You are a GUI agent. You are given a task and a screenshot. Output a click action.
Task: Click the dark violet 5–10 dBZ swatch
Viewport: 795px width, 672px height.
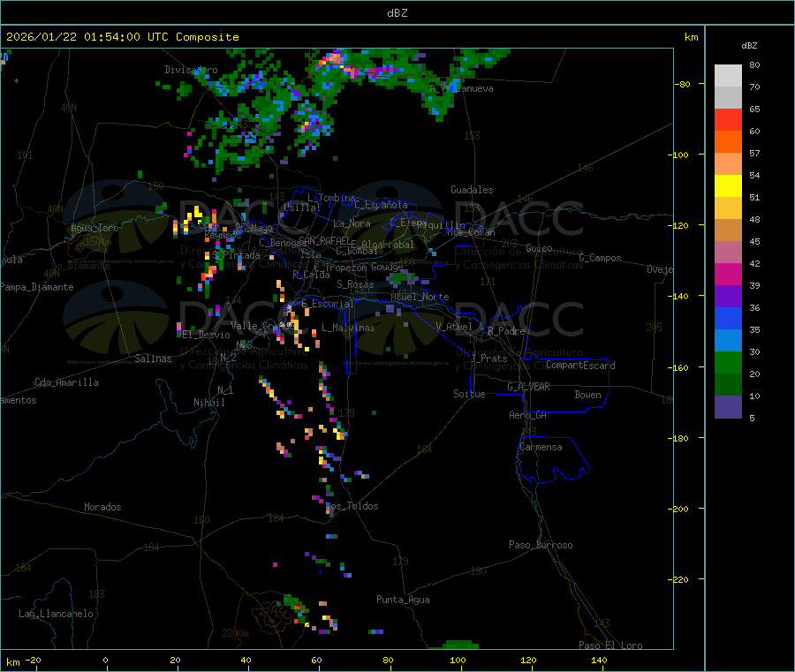tap(728, 407)
